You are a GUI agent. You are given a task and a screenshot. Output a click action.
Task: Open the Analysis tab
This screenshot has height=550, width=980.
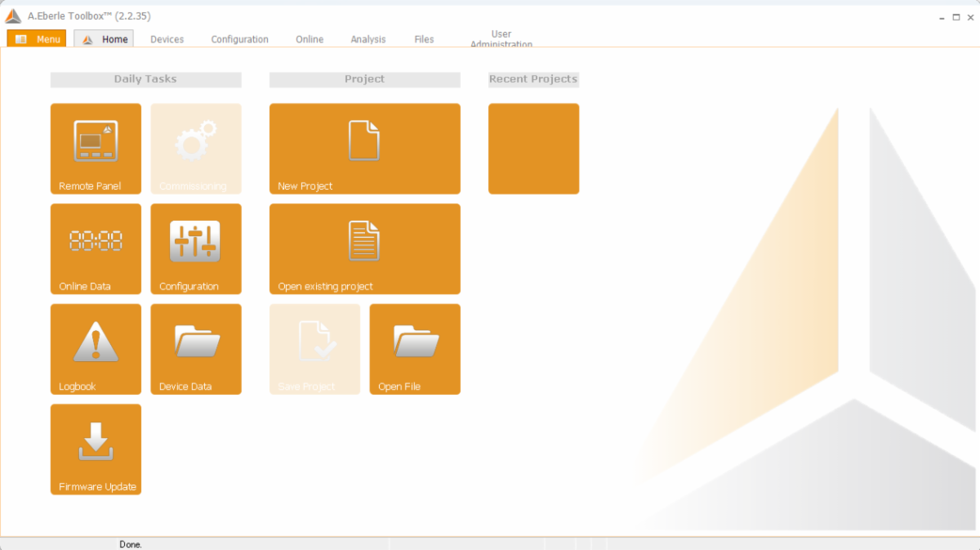(367, 39)
